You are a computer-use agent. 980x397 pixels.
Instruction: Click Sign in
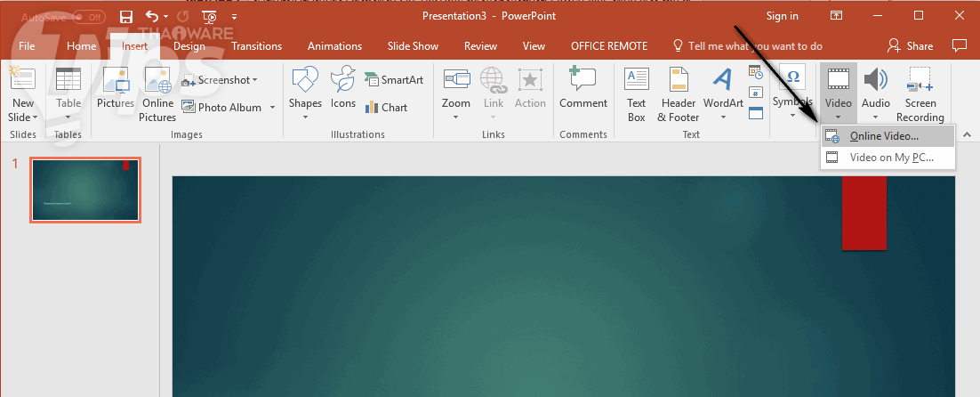[x=783, y=16]
